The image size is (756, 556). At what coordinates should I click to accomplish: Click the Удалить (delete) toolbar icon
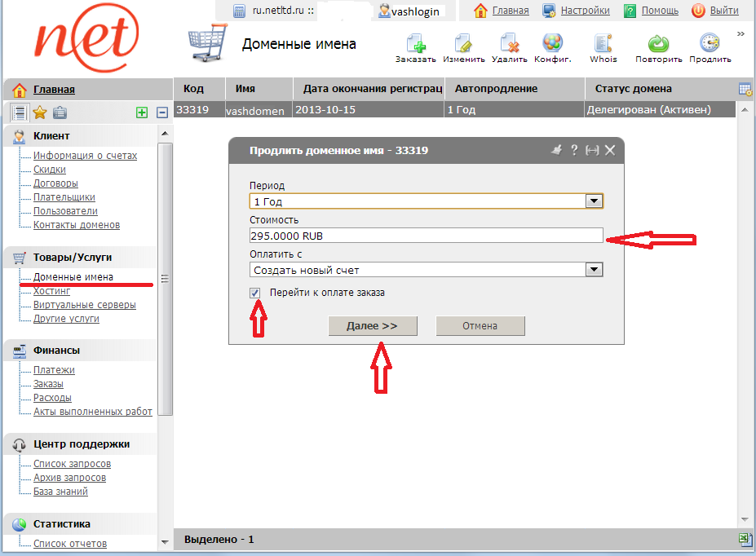click(x=510, y=44)
